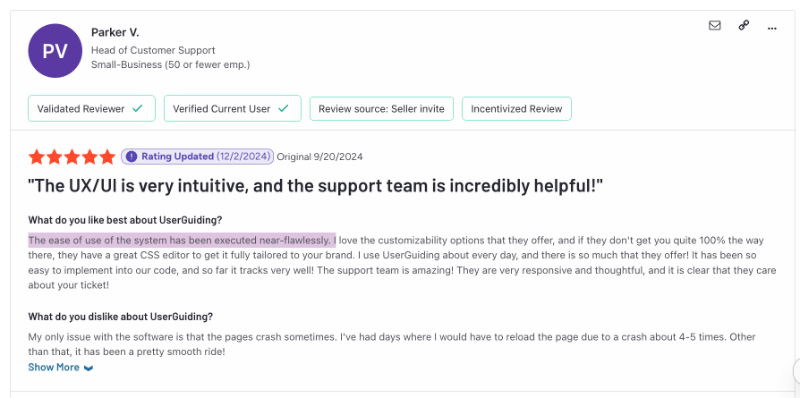The image size is (800, 398).
Task: Click the Head of Customer Support text
Action: [x=153, y=51]
